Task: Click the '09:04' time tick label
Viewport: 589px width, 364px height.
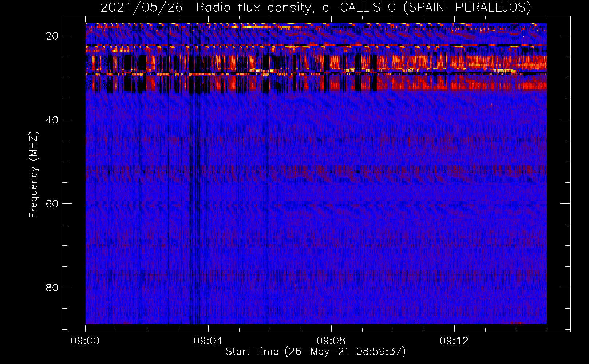Action: (208, 341)
